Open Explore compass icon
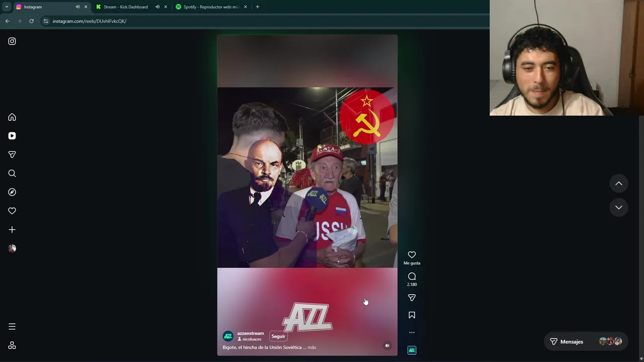 pos(12,192)
